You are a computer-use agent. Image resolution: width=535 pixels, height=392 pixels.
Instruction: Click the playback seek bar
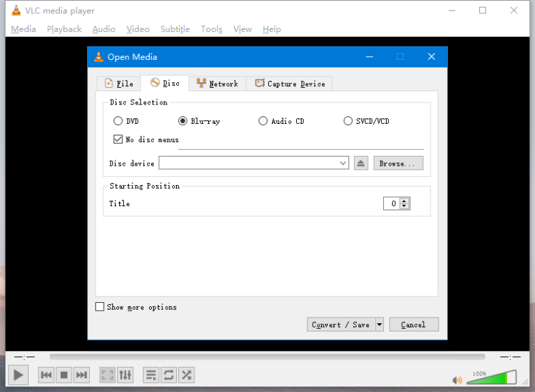[x=267, y=357]
